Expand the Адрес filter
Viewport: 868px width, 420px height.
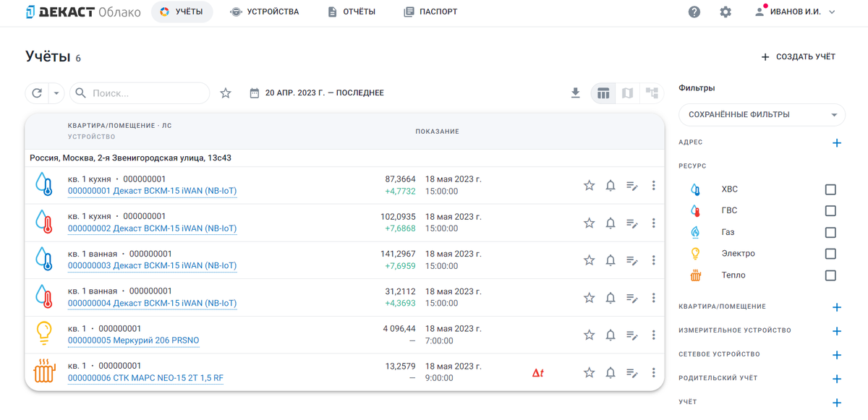point(837,143)
